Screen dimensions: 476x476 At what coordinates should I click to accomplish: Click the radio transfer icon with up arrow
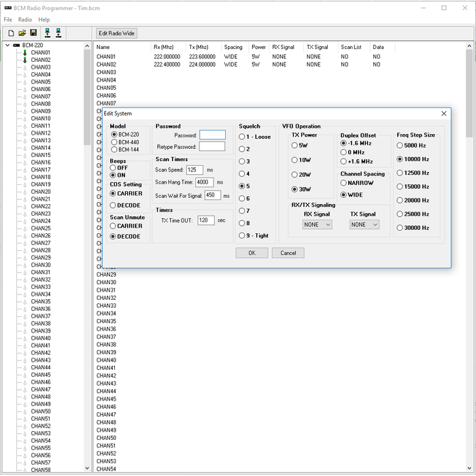(47, 33)
